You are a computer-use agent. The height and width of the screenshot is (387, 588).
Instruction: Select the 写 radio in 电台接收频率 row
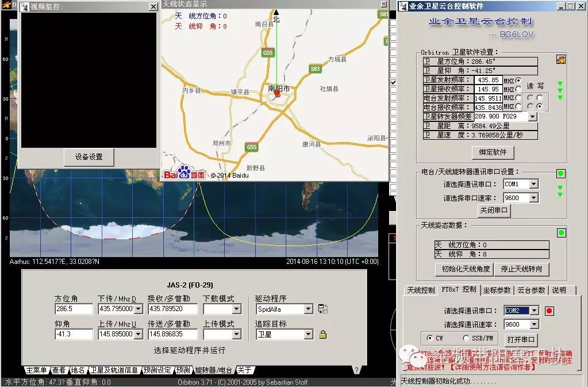(540, 106)
